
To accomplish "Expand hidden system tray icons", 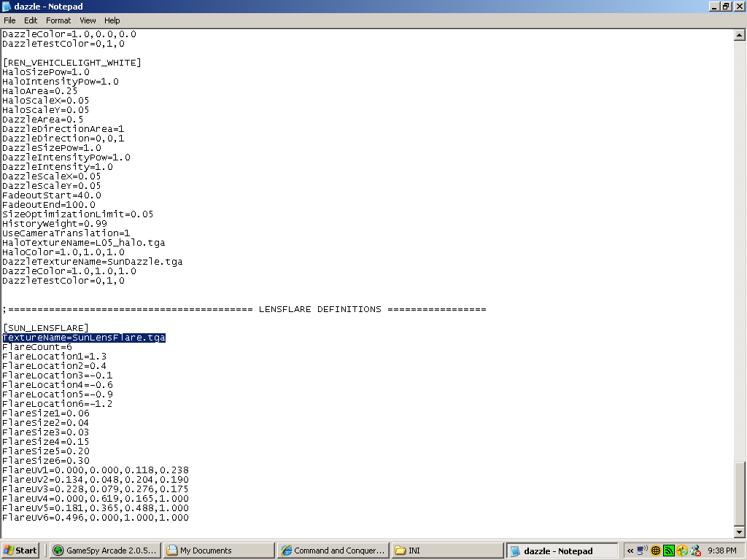I will [x=630, y=551].
